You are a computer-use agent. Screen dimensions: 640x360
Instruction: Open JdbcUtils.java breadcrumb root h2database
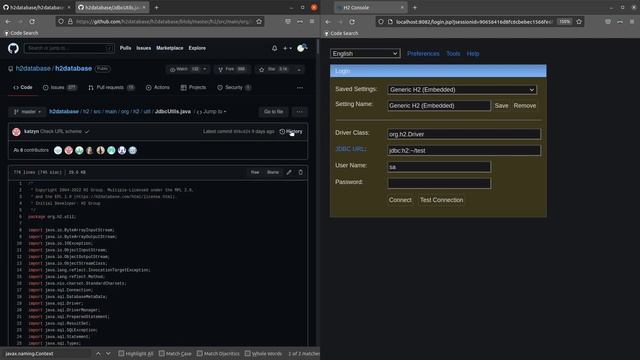tap(64, 111)
